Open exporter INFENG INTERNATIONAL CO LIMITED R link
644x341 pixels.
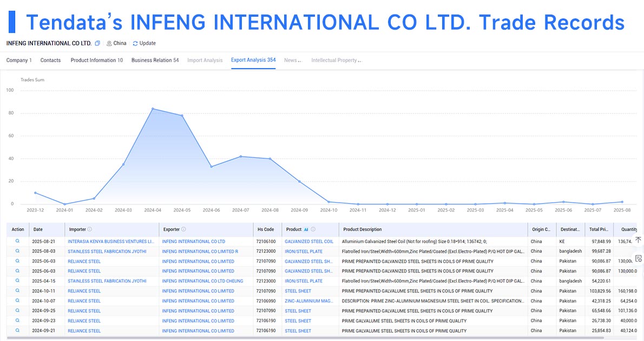200,251
